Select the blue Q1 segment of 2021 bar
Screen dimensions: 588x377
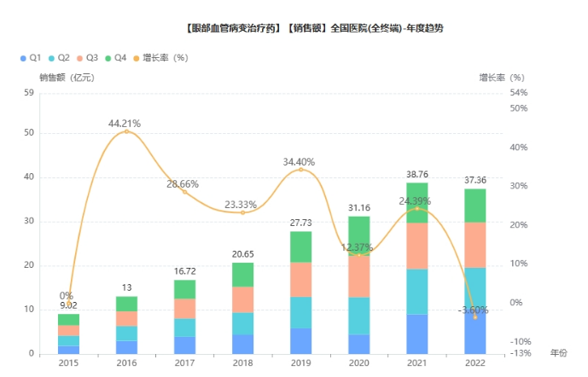click(417, 334)
